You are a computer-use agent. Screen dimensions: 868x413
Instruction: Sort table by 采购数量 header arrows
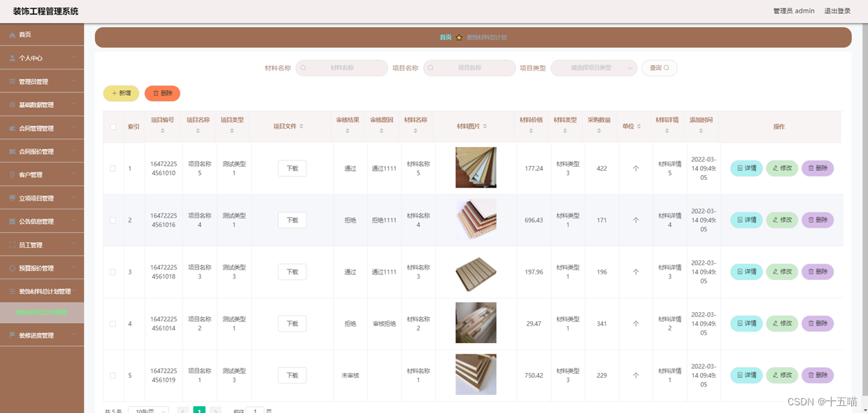[x=599, y=131]
